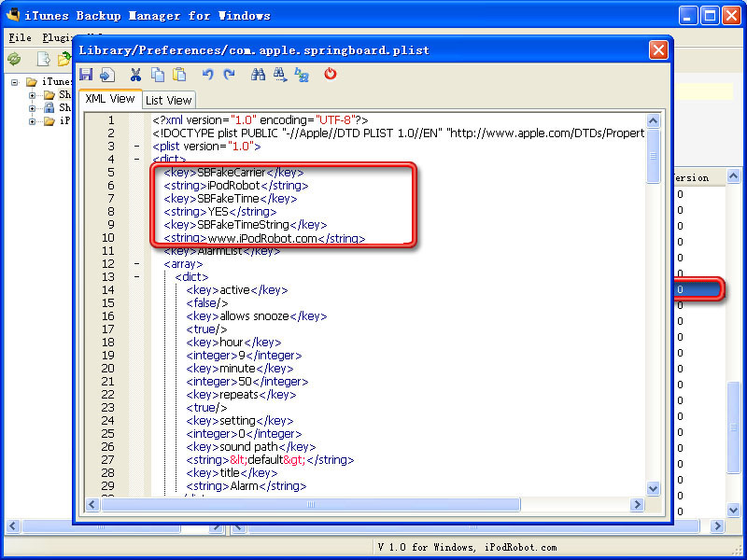747x560 pixels.
Task: Click the export document icon beside Save
Action: click(107, 75)
